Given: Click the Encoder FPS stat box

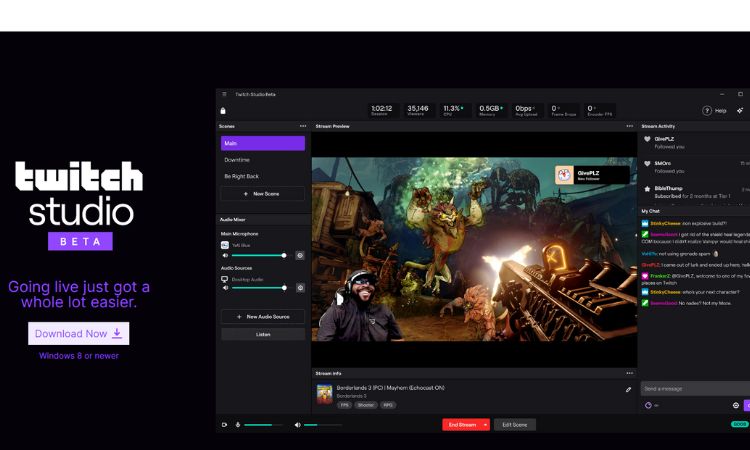Looking at the screenshot, I should (599, 110).
